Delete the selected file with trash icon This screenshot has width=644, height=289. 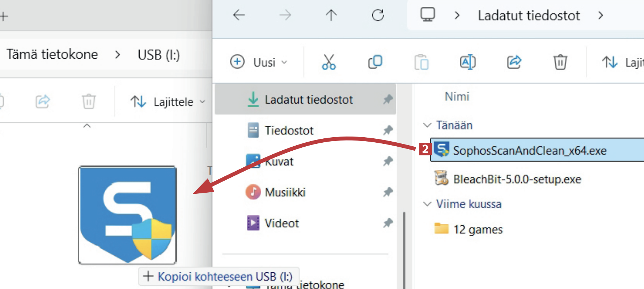pyautogui.click(x=560, y=62)
